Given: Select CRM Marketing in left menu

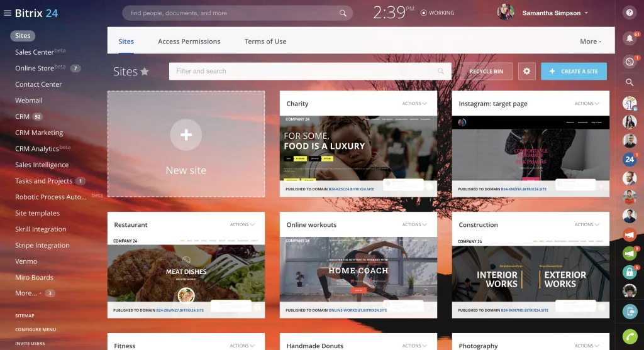Looking at the screenshot, I should coord(39,133).
